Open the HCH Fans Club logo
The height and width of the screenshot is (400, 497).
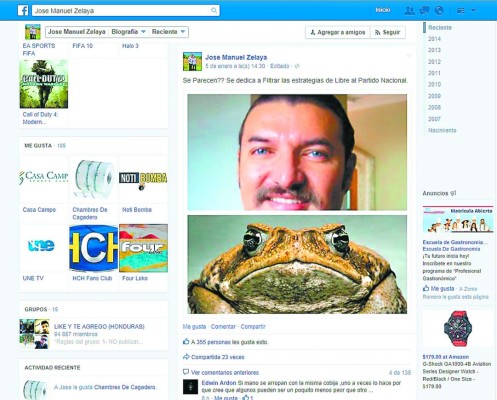(x=94, y=248)
